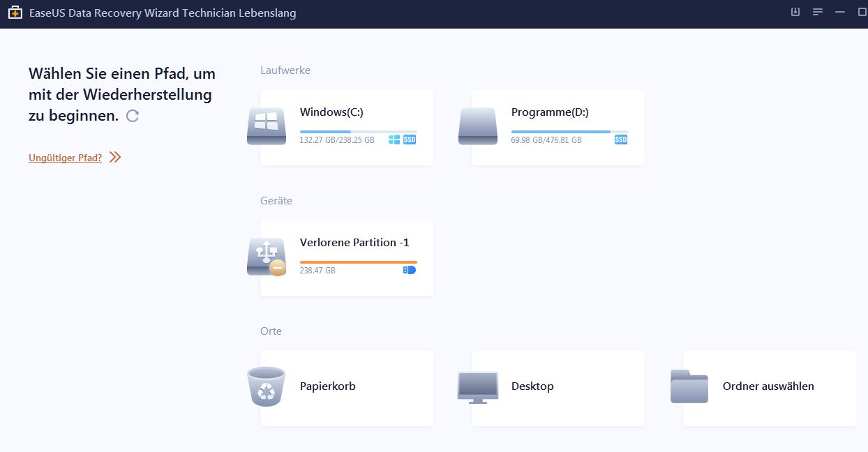Click the SSD badge on Programme(D:)
Image resolution: width=868 pixels, height=452 pixels.
[621, 140]
